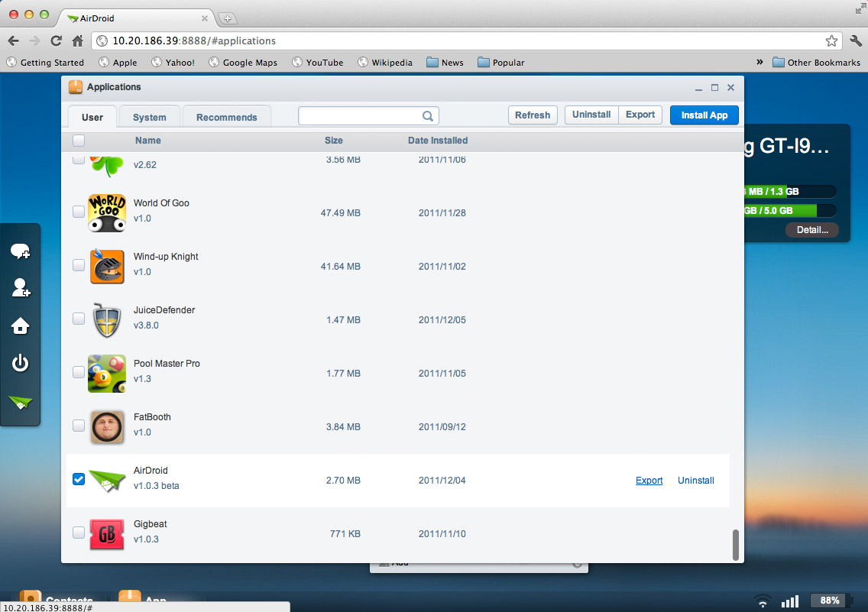Uncheck the AirDroid app checkbox
Image resolution: width=868 pixels, height=612 pixels.
79,479
